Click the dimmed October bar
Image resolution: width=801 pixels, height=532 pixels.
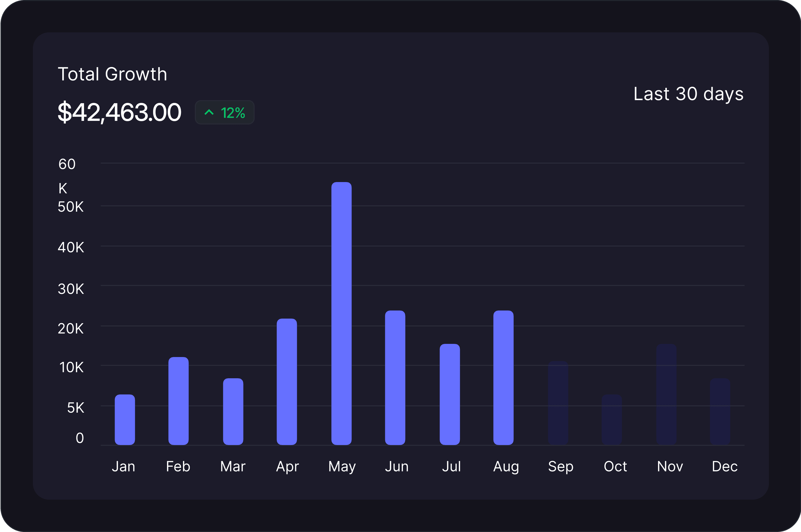tap(611, 420)
